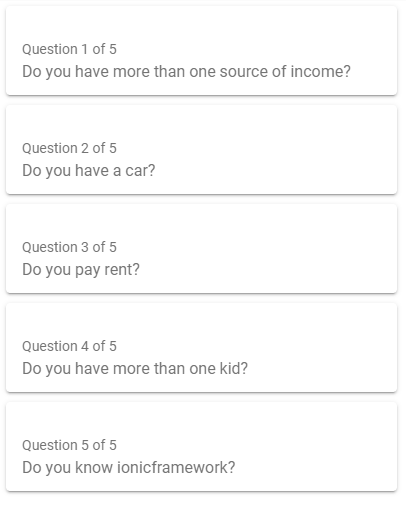
Task: Open the first question card about income
Action: click(201, 51)
